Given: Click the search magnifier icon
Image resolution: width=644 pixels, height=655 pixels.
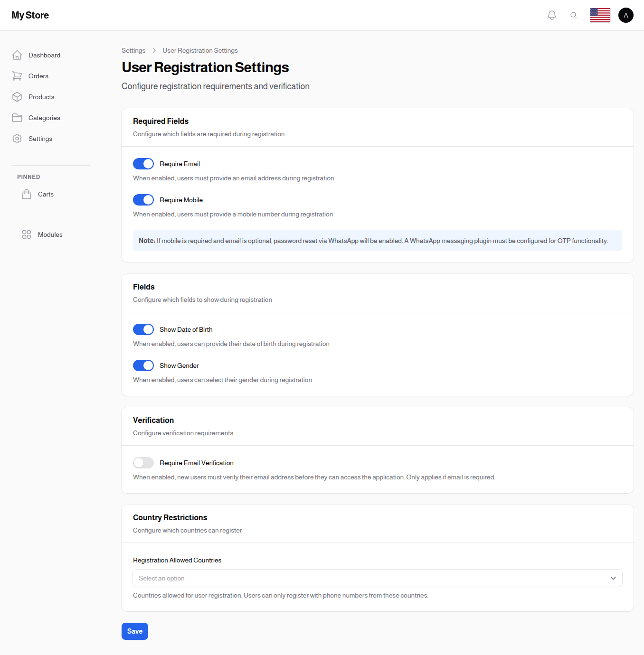Looking at the screenshot, I should [x=573, y=15].
